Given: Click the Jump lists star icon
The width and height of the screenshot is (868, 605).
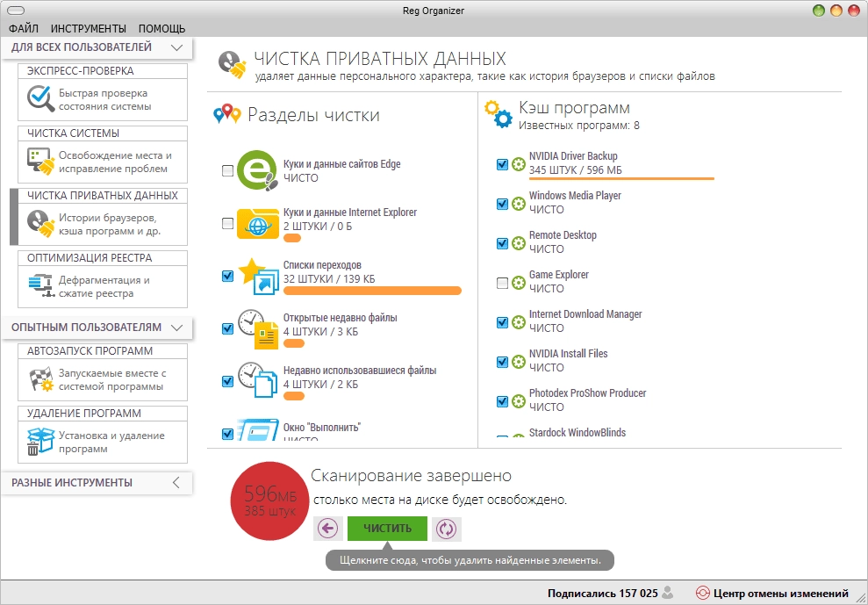Looking at the screenshot, I should tap(258, 276).
